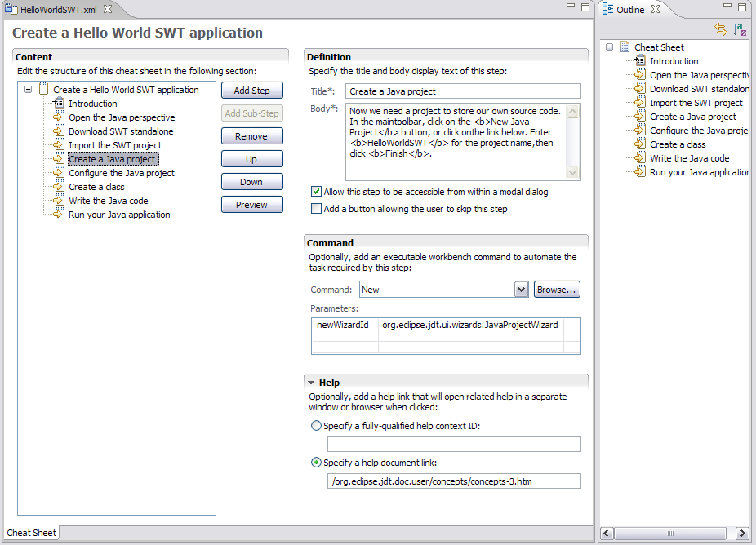Screen dimensions: 756x545
Task: Click the Create a class icon in Outline
Action: click(x=640, y=144)
